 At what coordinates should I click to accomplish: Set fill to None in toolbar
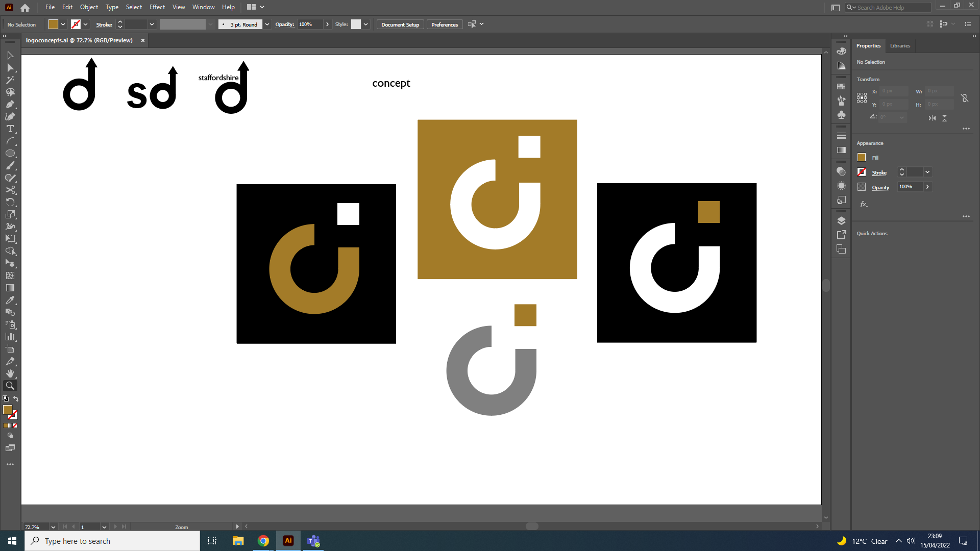point(15,425)
